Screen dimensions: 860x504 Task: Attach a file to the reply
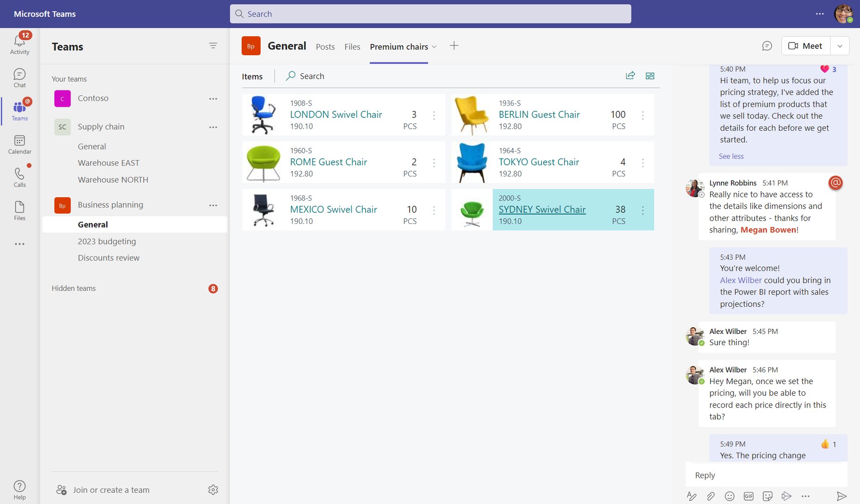(x=711, y=496)
